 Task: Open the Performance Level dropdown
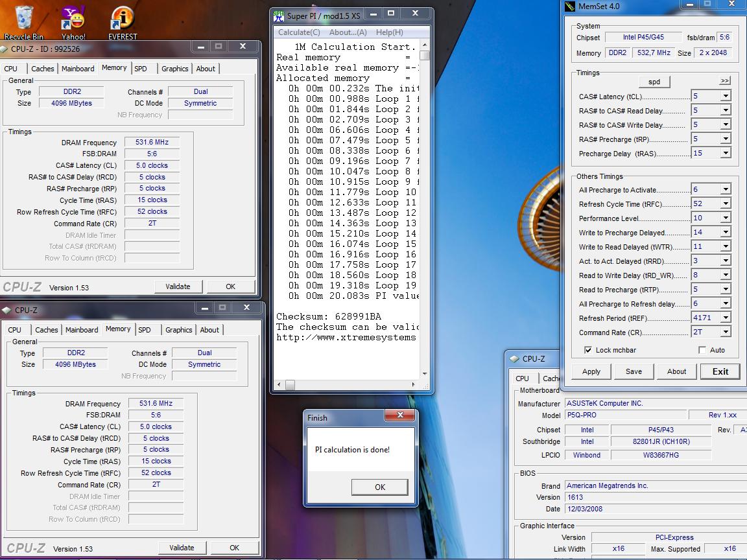point(725,218)
